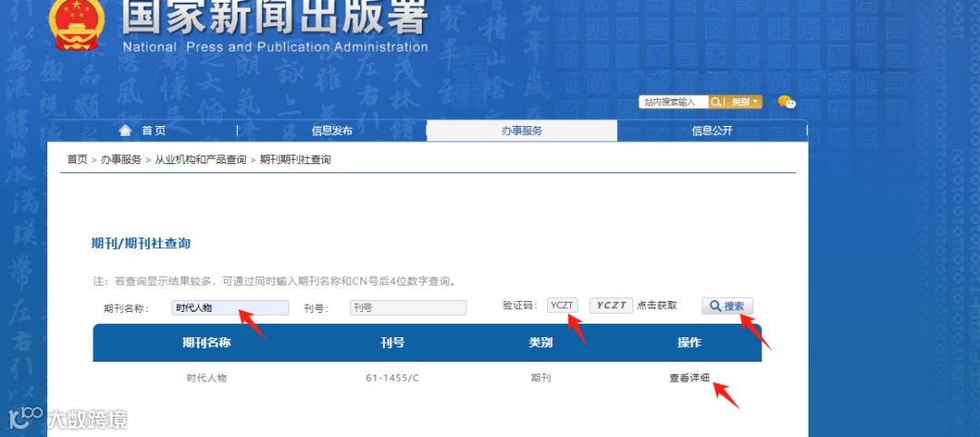Refresh the YCZT captcha image
Image resolution: width=980 pixels, height=437 pixels.
click(x=612, y=306)
